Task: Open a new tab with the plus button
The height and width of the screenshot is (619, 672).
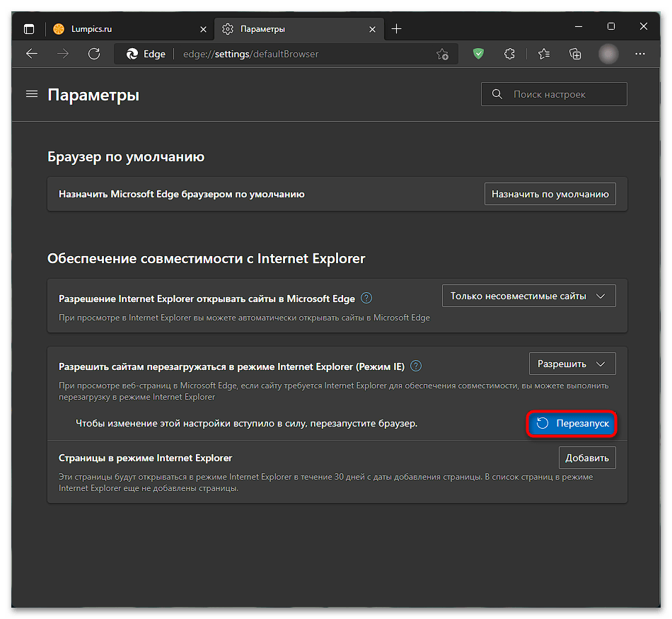Action: tap(396, 29)
